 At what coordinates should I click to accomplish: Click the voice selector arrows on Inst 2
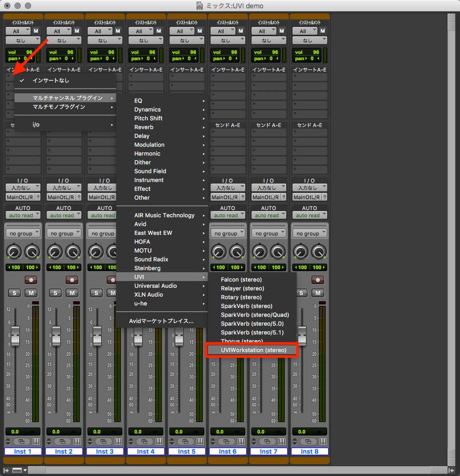pyautogui.click(x=49, y=441)
